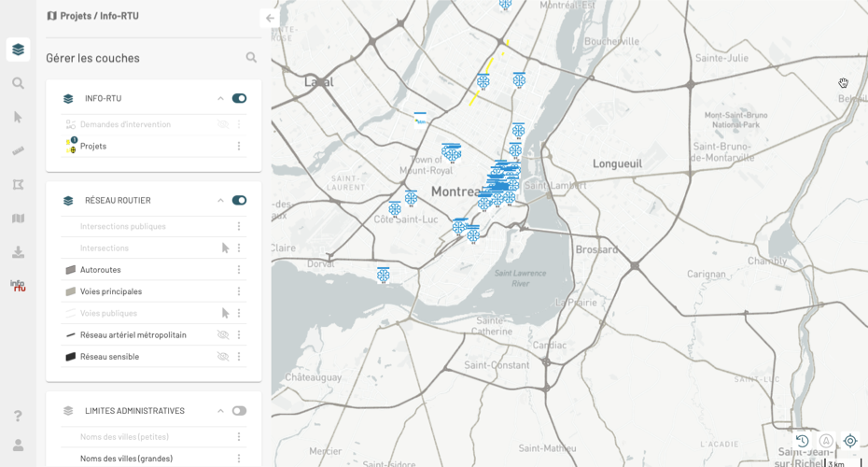Viewport: 868px width, 467px height.
Task: Show the Réseau sensible layer via eye icon
Action: pyautogui.click(x=223, y=357)
